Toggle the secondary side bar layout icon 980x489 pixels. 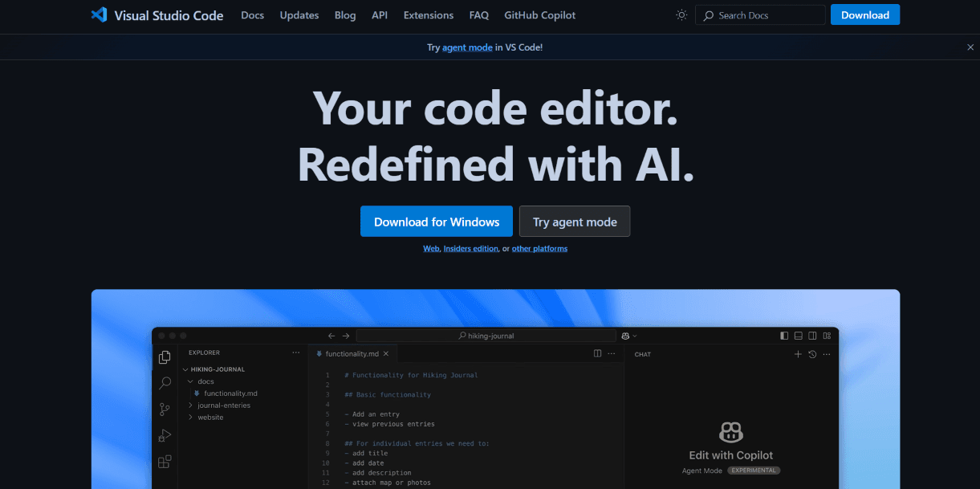812,336
